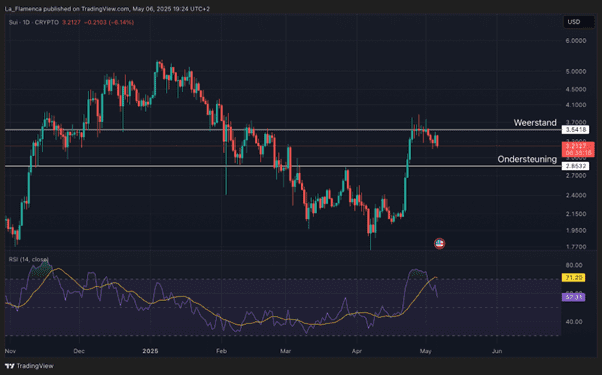Click the Weerstand price label 3.5418
The width and height of the screenshot is (602, 375).
pos(575,130)
